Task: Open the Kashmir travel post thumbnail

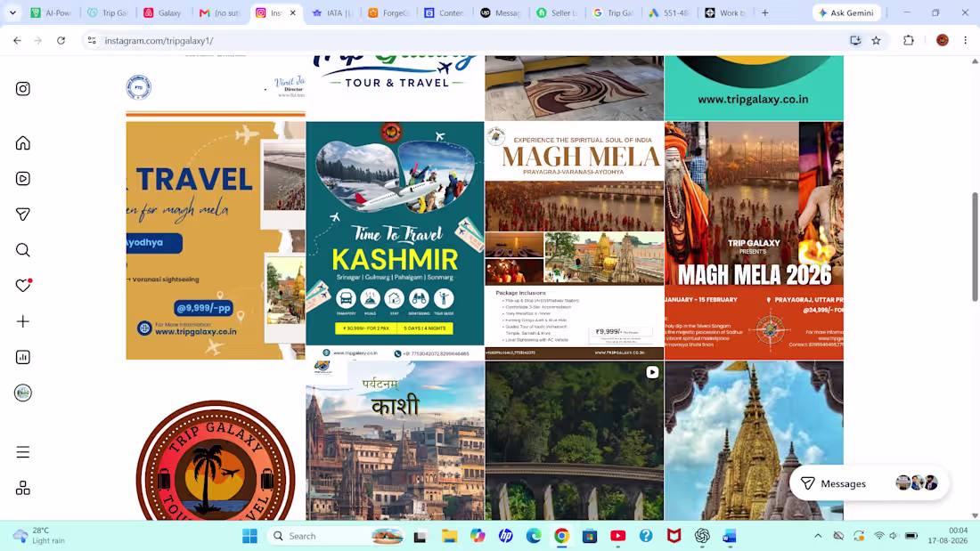Action: [x=395, y=240]
